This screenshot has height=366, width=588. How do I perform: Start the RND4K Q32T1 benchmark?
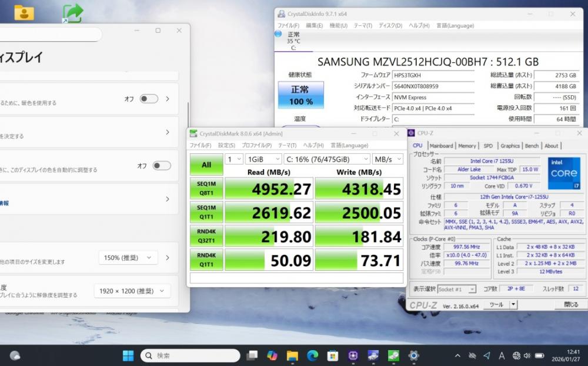[x=206, y=236]
